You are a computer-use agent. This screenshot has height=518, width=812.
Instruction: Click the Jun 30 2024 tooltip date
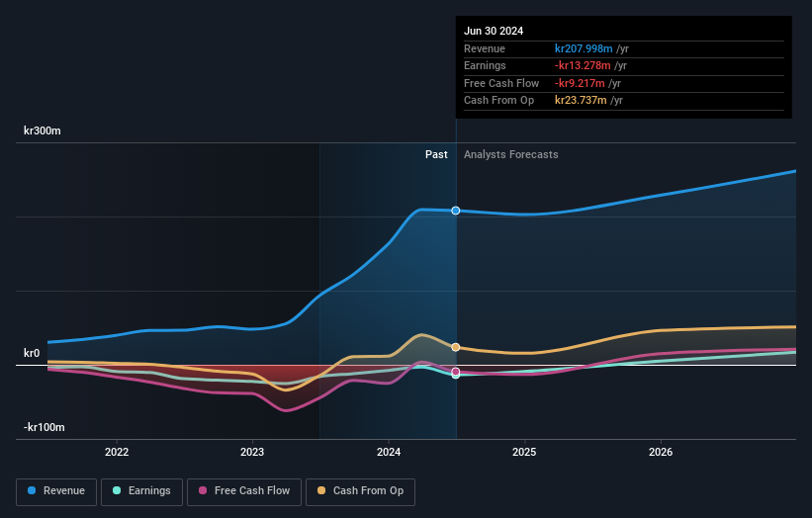[494, 31]
